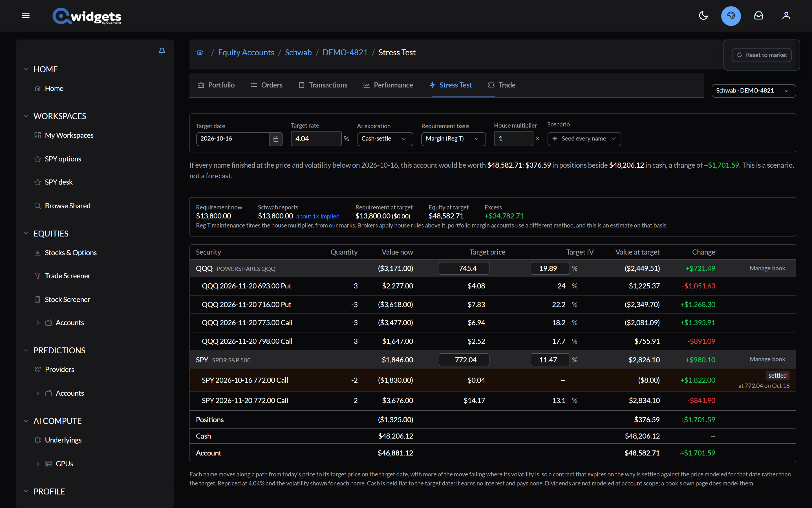Screen dimensions: 812x508
Task: Click Manage book for SPY
Action: click(x=767, y=359)
